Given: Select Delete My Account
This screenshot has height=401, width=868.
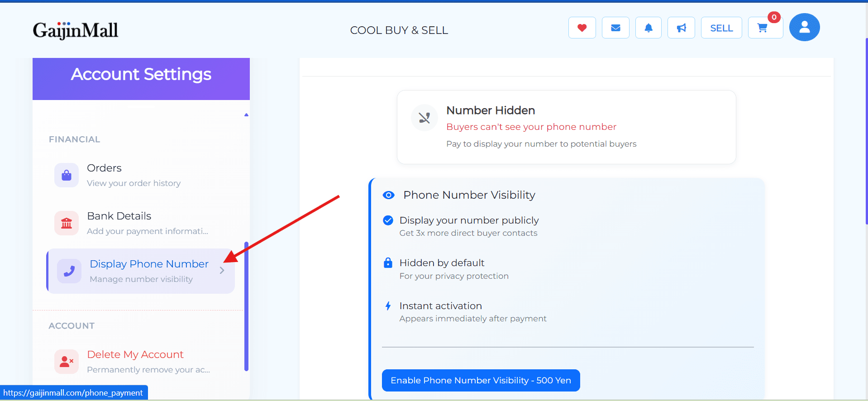Looking at the screenshot, I should point(135,354).
